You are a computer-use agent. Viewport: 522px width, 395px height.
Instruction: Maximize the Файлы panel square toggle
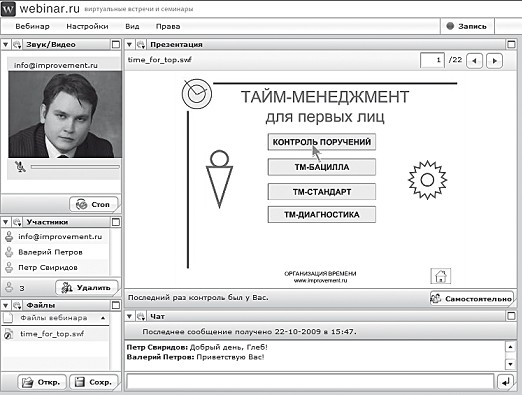point(116,305)
